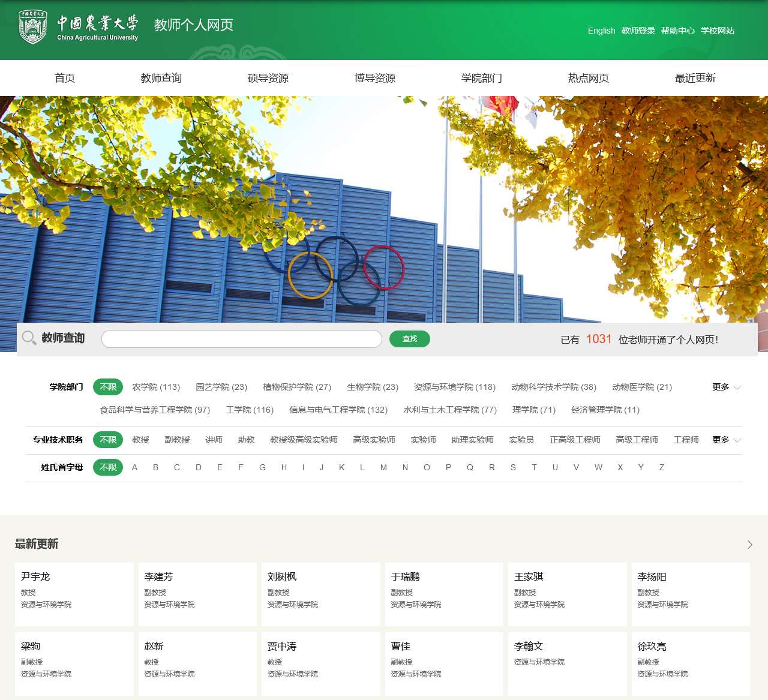Open 李建芳 teacher card
Screen dimensions: 768x700
tap(197, 594)
